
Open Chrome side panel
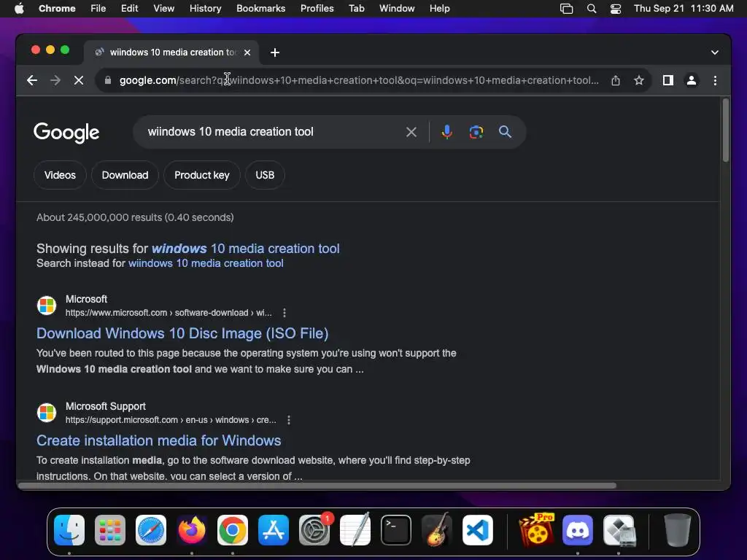coord(668,80)
